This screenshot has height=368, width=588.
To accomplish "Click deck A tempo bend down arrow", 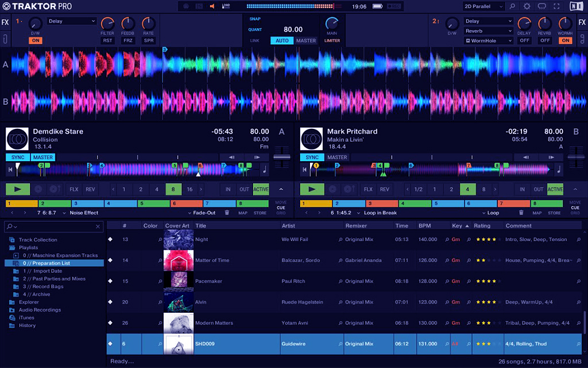I will [x=232, y=158].
